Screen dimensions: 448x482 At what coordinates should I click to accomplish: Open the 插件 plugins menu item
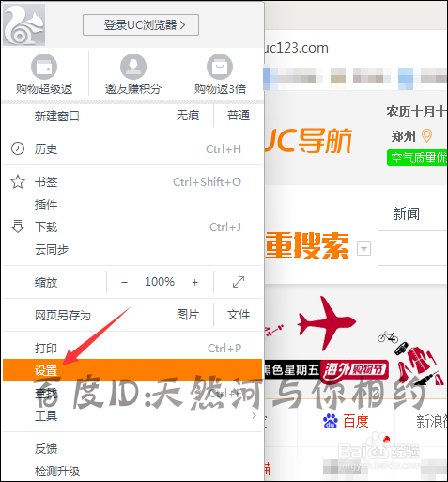[x=132, y=205]
